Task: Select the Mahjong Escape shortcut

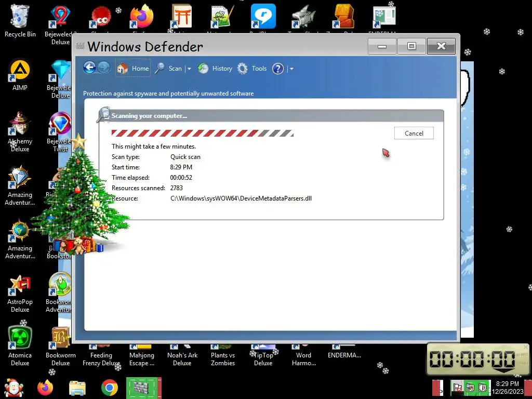Action: coord(142,355)
